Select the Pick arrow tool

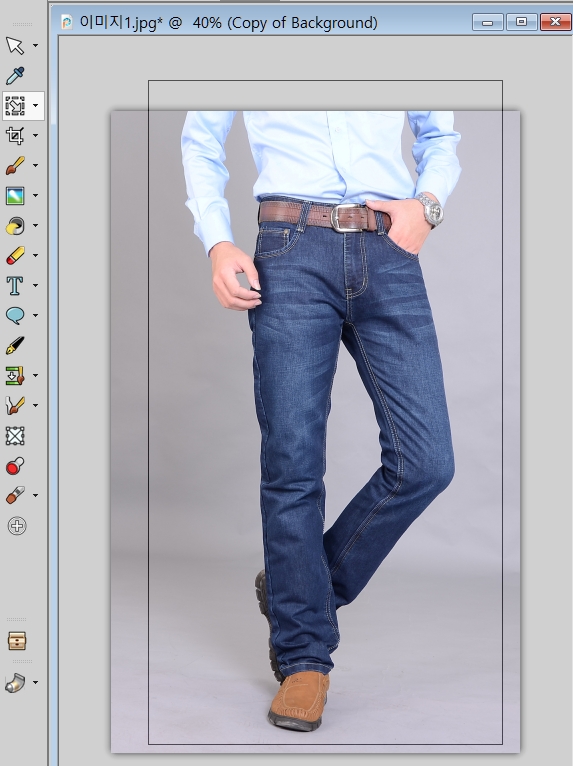point(15,45)
